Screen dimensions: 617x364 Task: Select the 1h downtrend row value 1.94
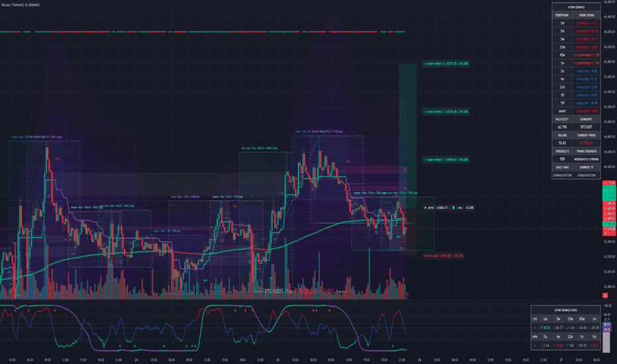click(x=587, y=63)
